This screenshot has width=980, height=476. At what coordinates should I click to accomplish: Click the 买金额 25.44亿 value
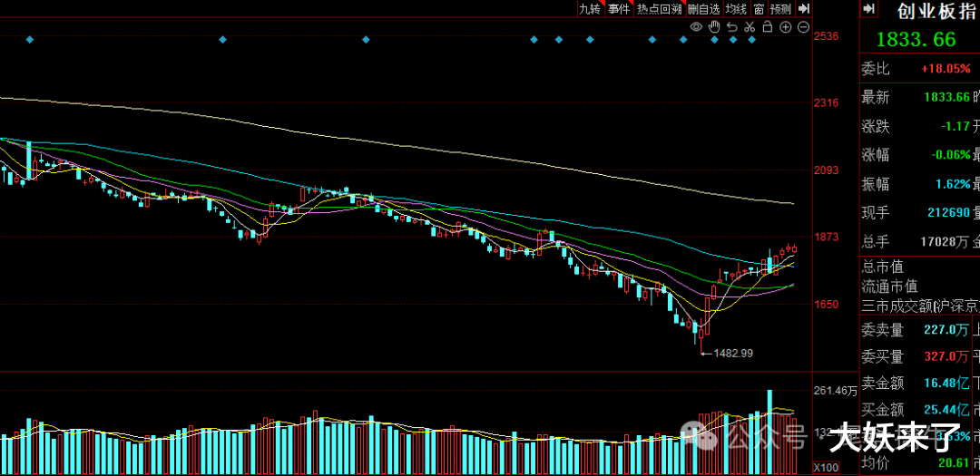[947, 410]
